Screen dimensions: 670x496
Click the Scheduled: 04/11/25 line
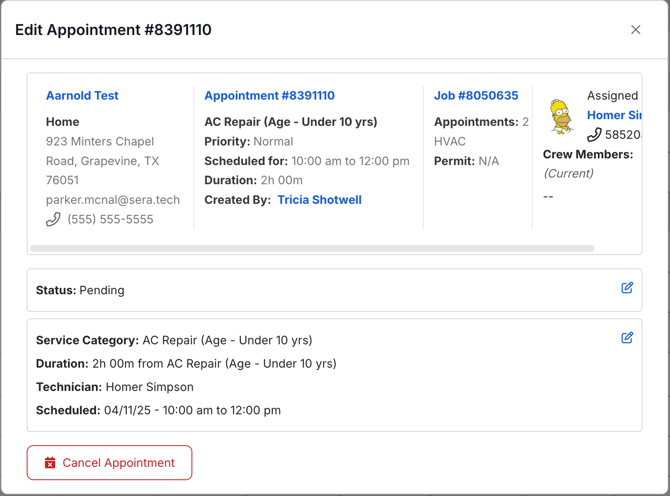(158, 411)
